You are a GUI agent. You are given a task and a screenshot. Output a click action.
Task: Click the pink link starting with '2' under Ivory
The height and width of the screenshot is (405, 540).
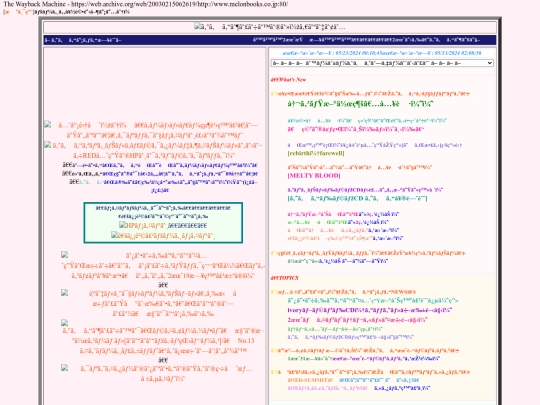tap(357, 320)
